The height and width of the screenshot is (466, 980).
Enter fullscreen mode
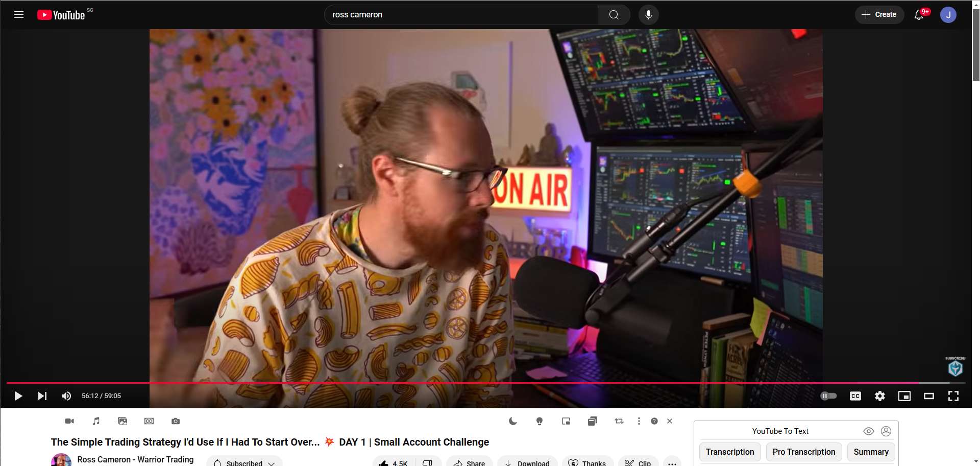953,396
